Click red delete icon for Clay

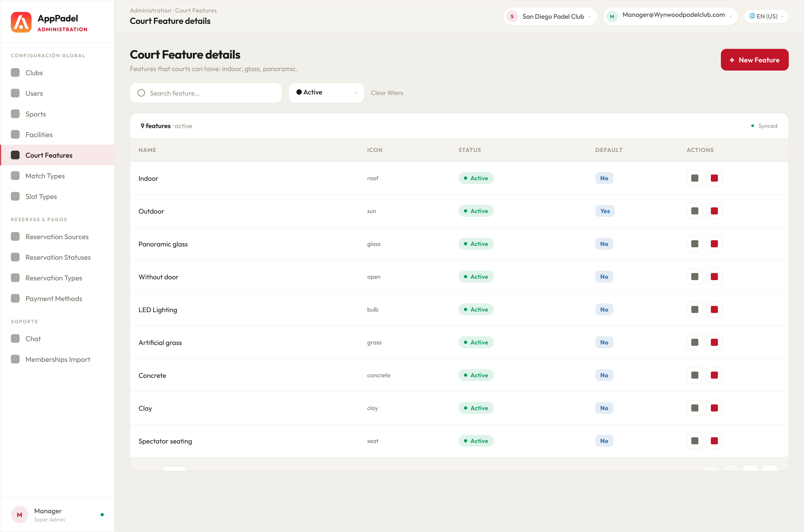[714, 408]
